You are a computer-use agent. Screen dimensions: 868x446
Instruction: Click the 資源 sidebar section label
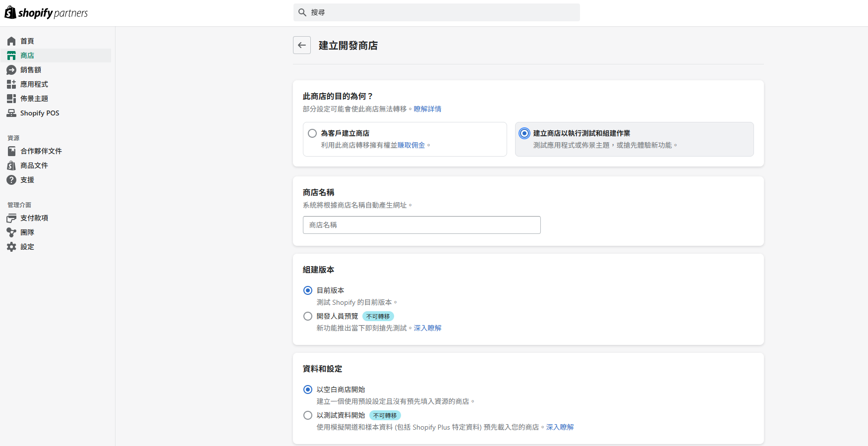click(x=13, y=138)
